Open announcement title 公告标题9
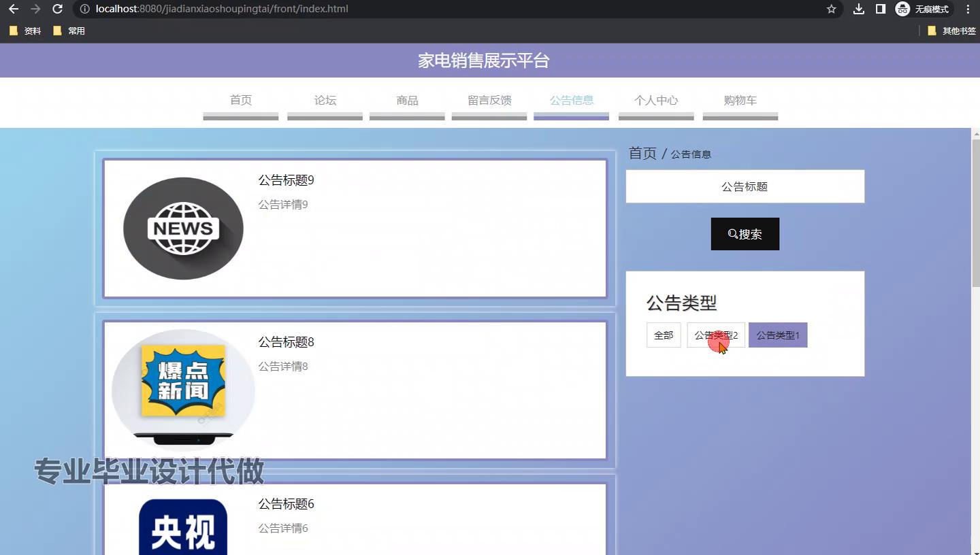 pos(286,180)
